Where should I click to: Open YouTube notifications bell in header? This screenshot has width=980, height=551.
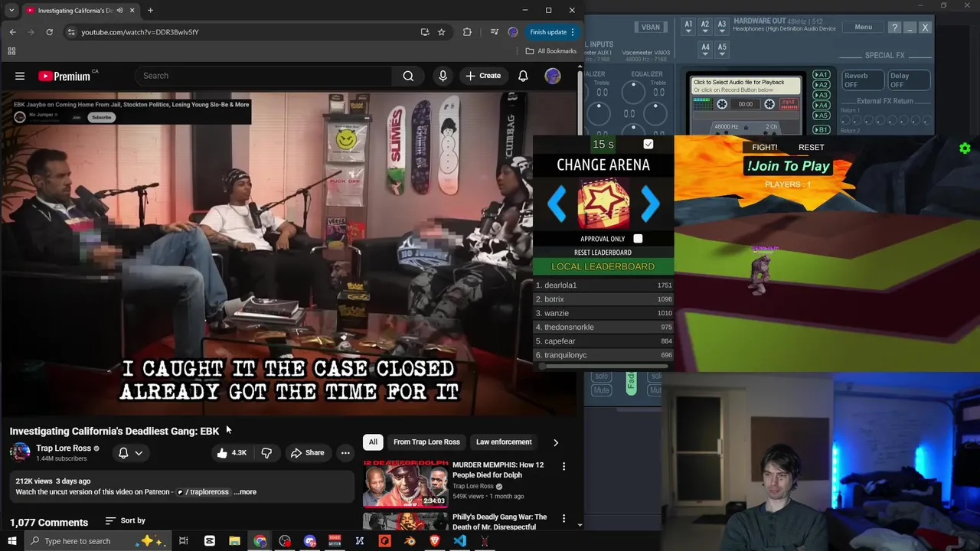[x=523, y=76]
